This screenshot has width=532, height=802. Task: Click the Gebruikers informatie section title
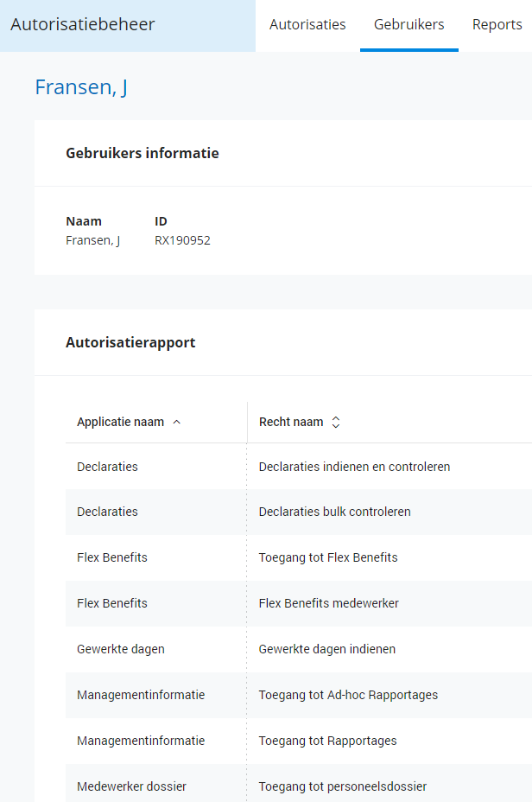[x=142, y=153]
